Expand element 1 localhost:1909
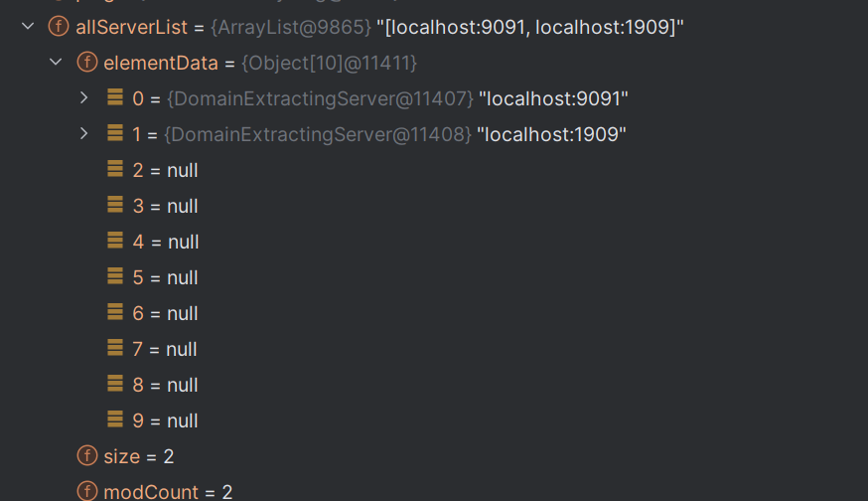868x501 pixels. coord(84,133)
